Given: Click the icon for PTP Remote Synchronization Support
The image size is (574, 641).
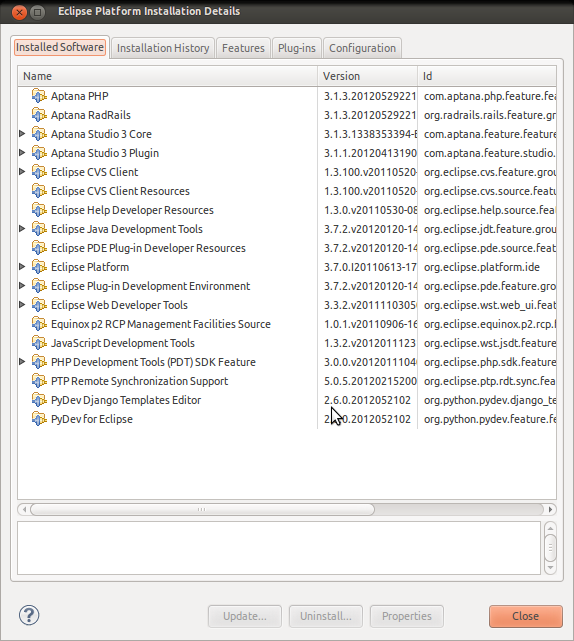Looking at the screenshot, I should [x=39, y=381].
